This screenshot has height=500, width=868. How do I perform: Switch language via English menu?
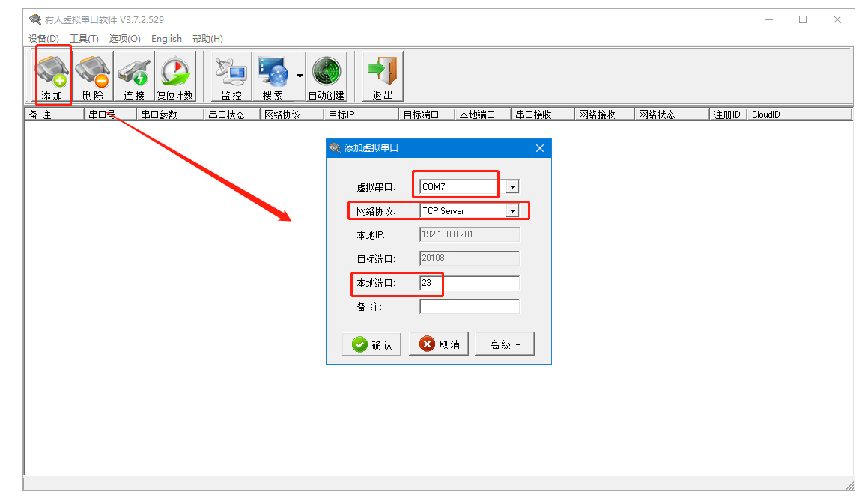point(166,39)
